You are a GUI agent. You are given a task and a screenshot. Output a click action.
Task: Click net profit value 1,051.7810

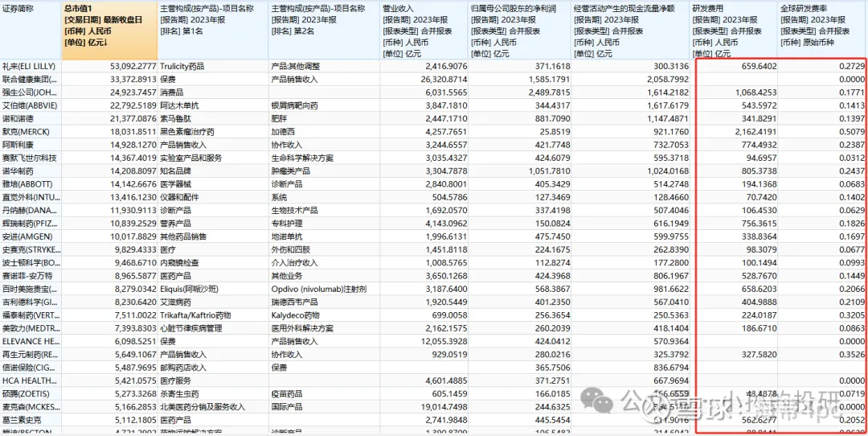click(x=551, y=171)
